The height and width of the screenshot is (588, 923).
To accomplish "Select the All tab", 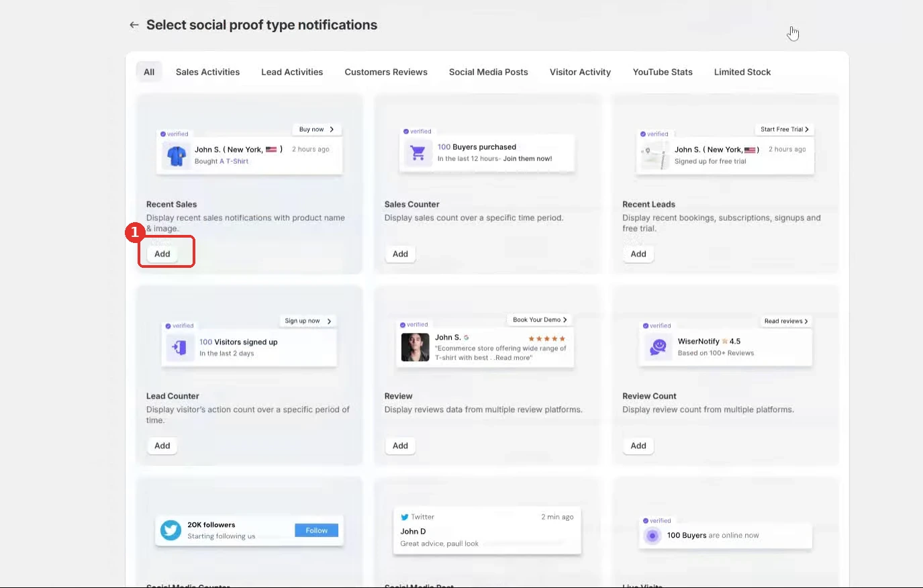I will (x=149, y=72).
